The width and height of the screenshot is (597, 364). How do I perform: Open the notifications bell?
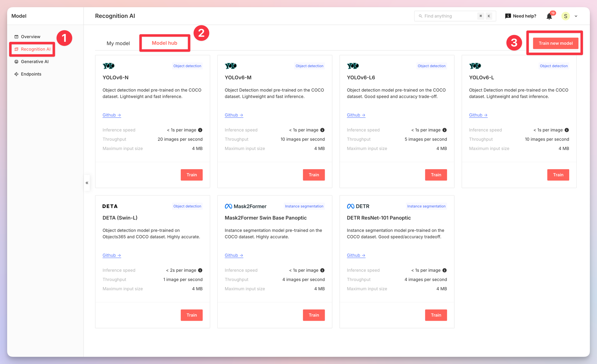click(549, 16)
